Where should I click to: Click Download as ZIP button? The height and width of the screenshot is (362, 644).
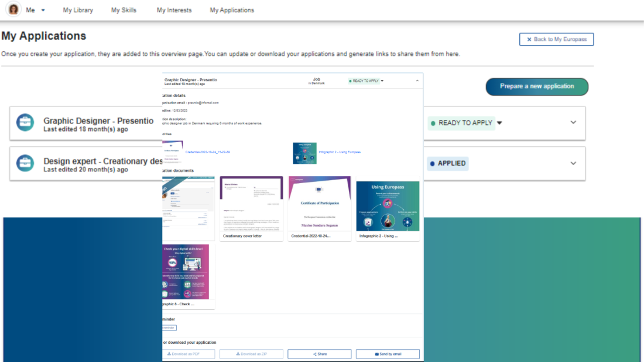coord(251,354)
